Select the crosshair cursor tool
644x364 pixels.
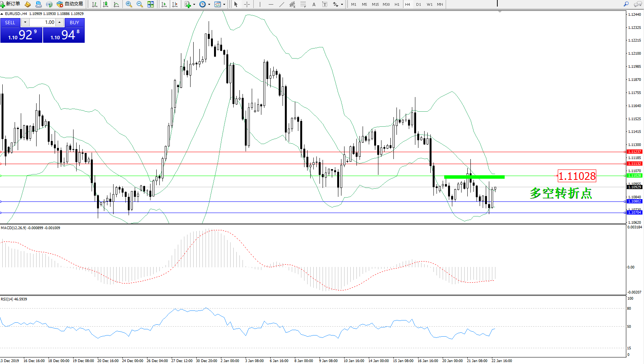point(247,4)
